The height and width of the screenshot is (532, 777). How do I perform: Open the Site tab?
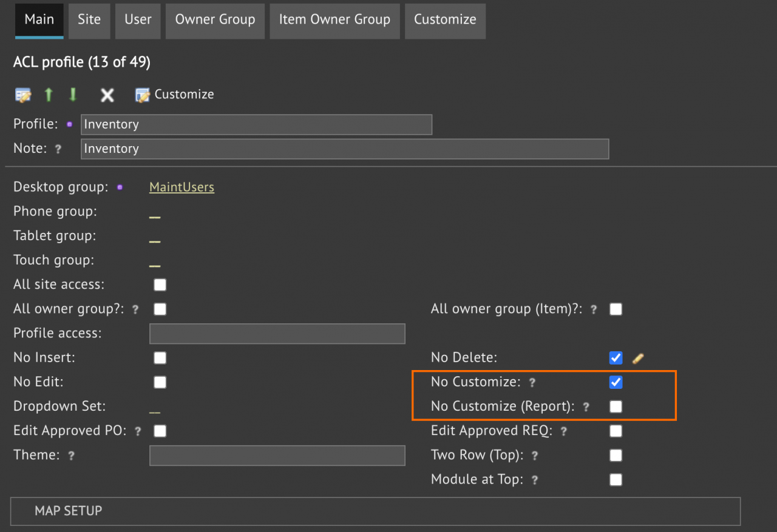point(89,20)
